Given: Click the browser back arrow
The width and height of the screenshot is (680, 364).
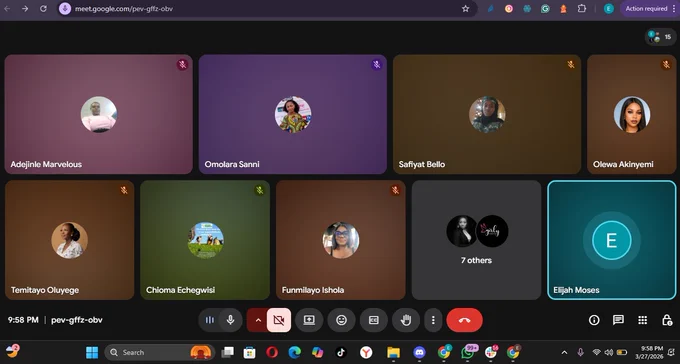Looking at the screenshot, I should (7, 8).
